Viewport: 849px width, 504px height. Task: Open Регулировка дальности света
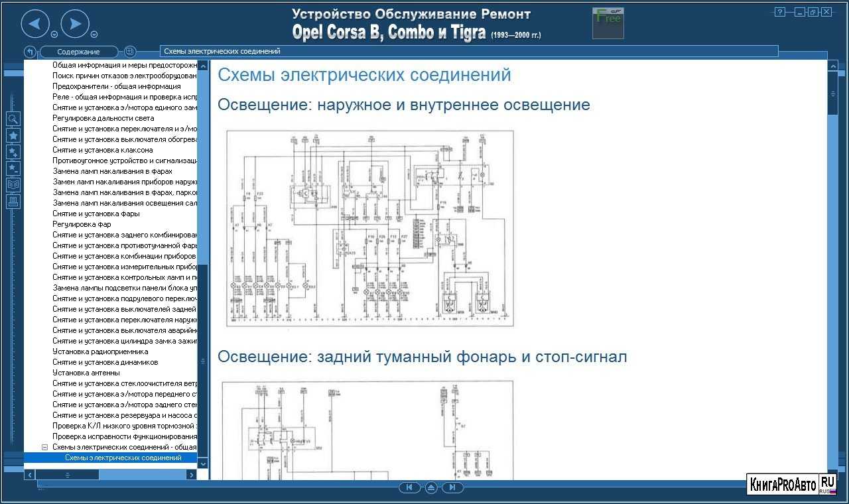(x=103, y=118)
